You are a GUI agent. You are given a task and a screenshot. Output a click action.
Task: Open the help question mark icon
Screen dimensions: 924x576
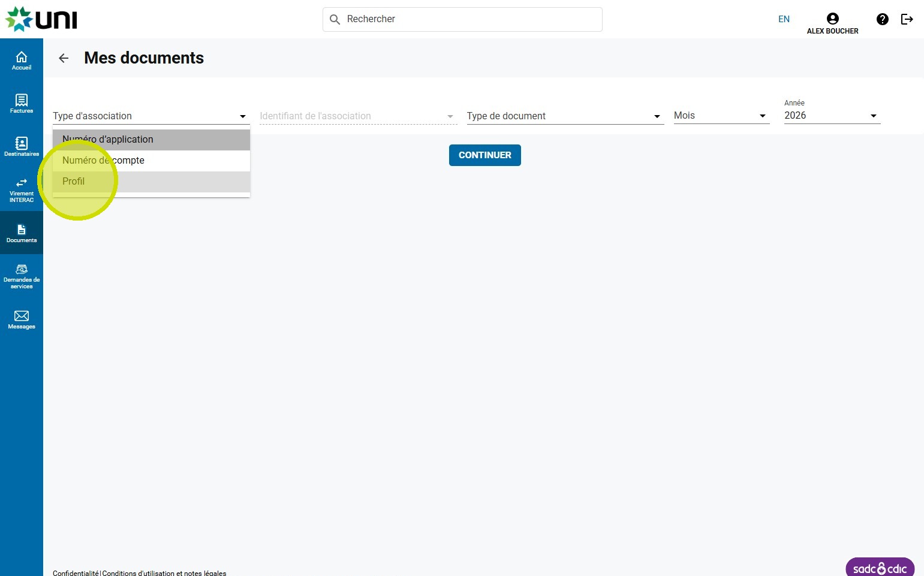883,19
